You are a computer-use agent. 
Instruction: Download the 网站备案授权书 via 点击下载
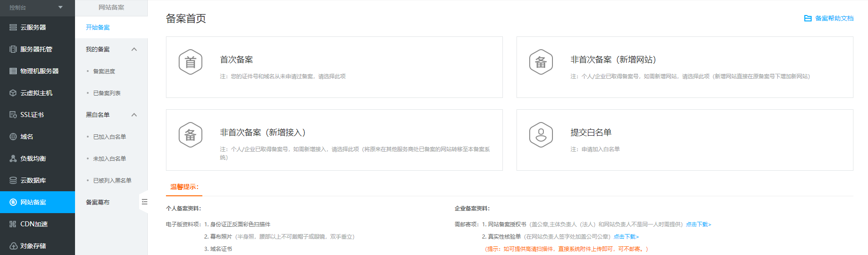(698, 224)
